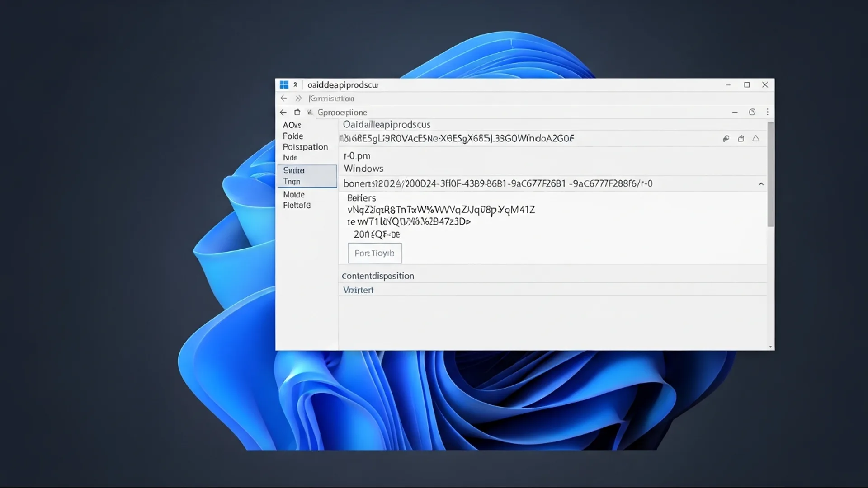Click the back arrow beside Gpraoeplione

tap(283, 112)
